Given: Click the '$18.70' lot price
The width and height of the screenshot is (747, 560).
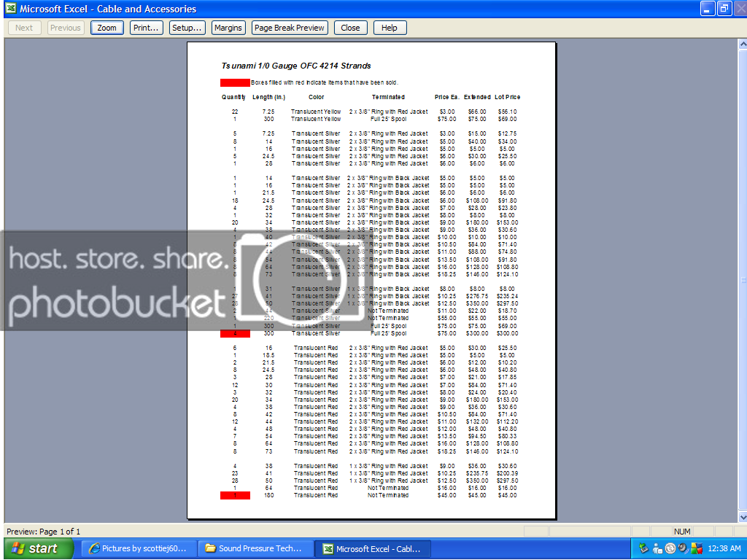Looking at the screenshot, I should point(508,311).
